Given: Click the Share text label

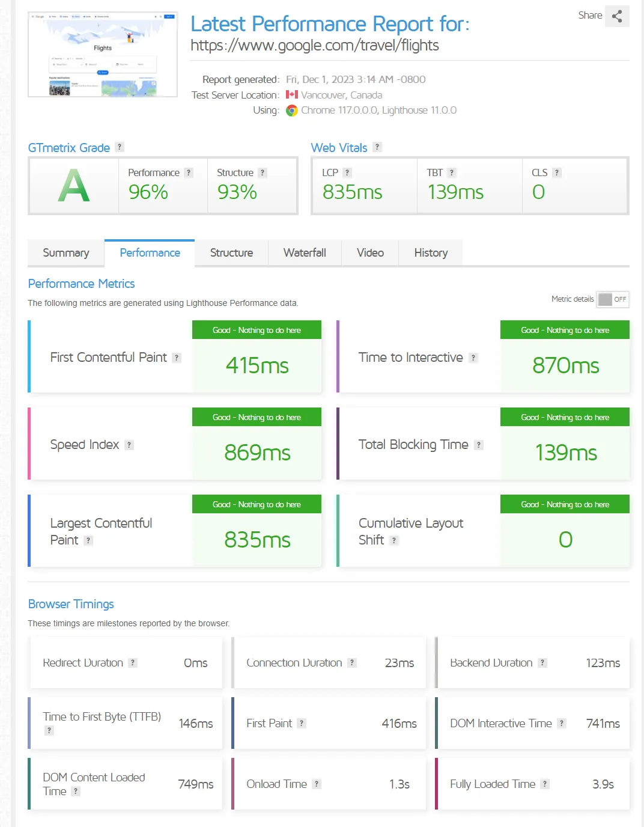Looking at the screenshot, I should [590, 16].
